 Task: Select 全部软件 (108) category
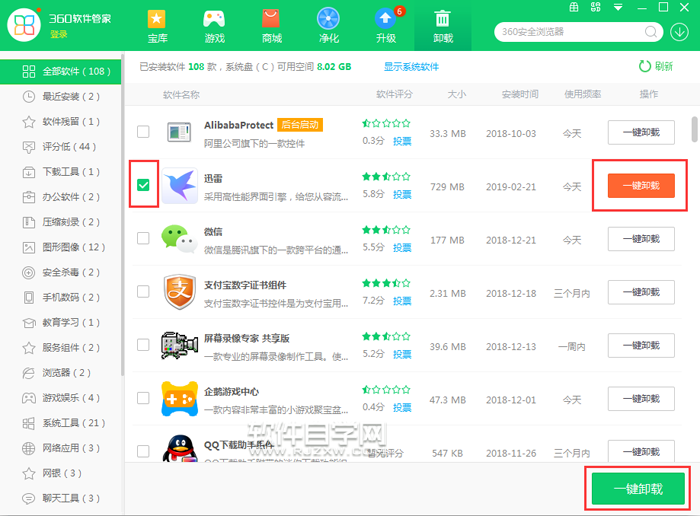[60, 71]
